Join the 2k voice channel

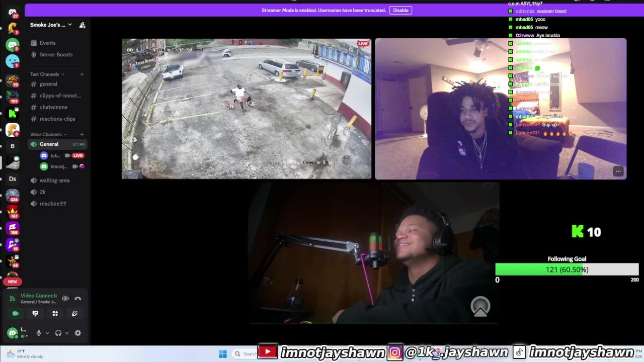[x=42, y=192]
